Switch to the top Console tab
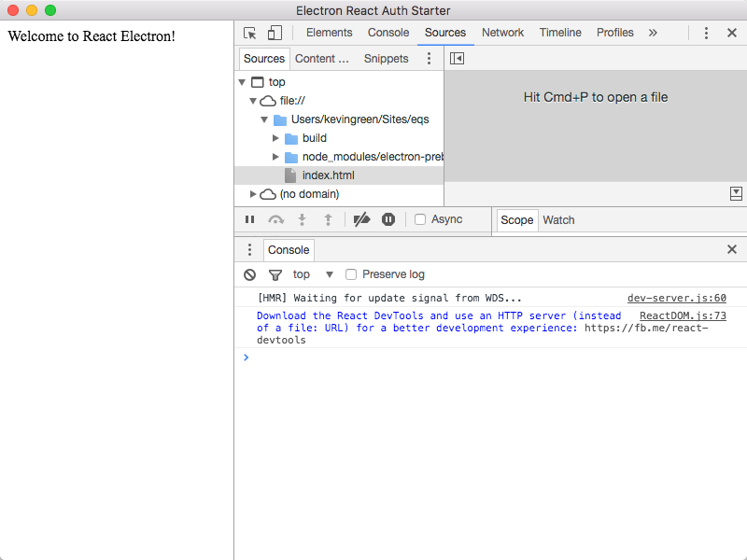This screenshot has height=560, width=747. (x=388, y=33)
